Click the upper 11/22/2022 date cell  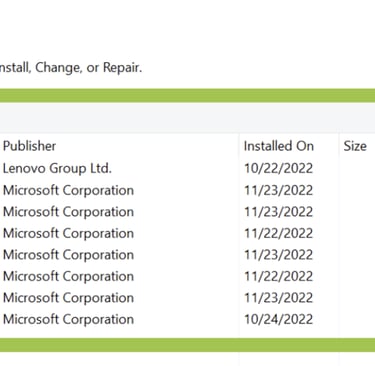pos(279,233)
